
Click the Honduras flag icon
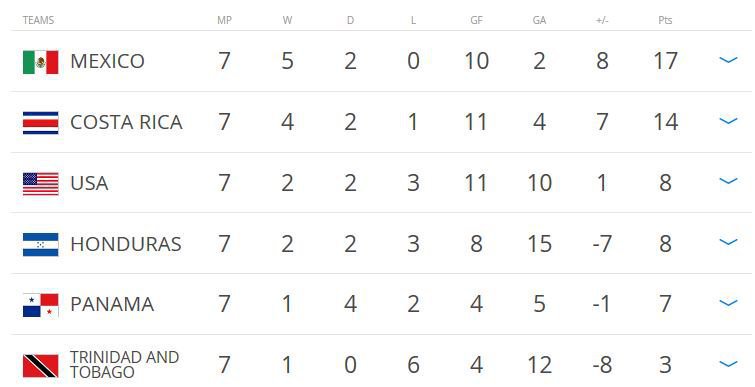(x=40, y=245)
